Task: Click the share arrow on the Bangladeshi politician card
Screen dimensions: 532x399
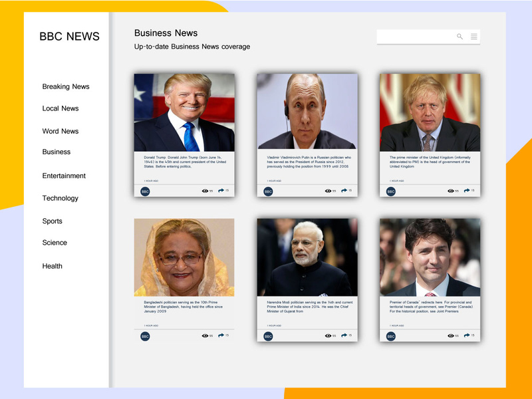Action: click(x=221, y=336)
